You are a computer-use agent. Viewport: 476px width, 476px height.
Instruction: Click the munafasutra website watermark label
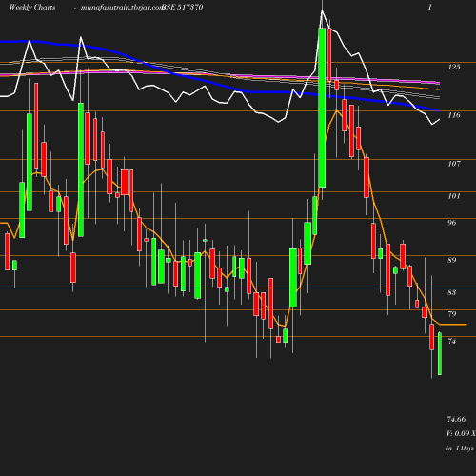click(122, 7)
